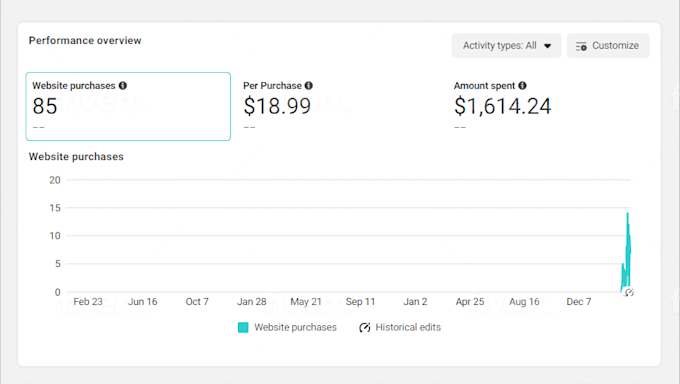
Task: Click the Feb 23 axis label
Action: 88,302
